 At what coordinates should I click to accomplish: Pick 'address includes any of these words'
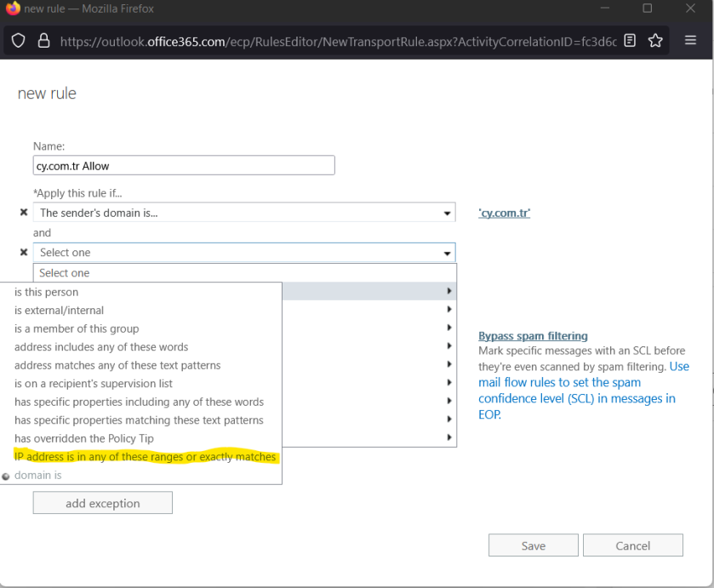point(101,347)
